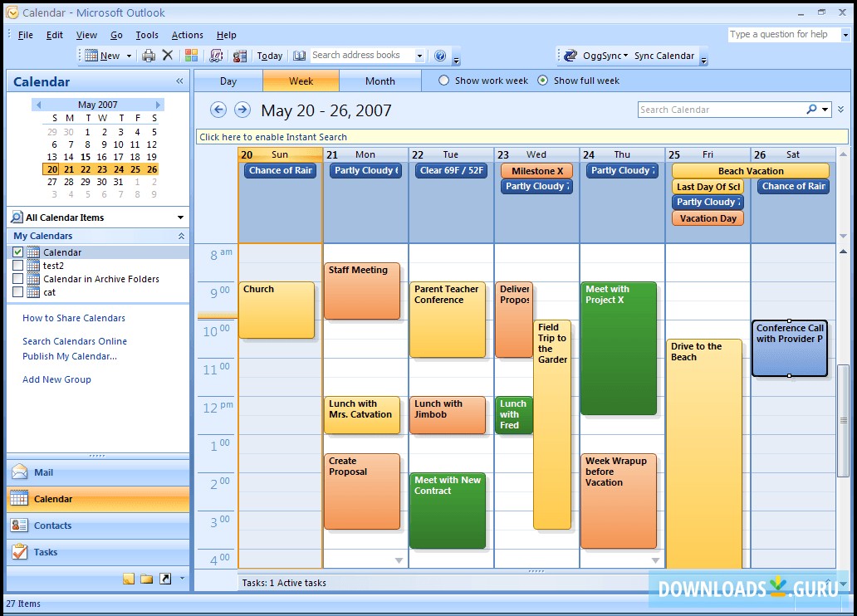Collapse the My Calendars group
Viewport: 857px width, 616px height.
[x=181, y=236]
